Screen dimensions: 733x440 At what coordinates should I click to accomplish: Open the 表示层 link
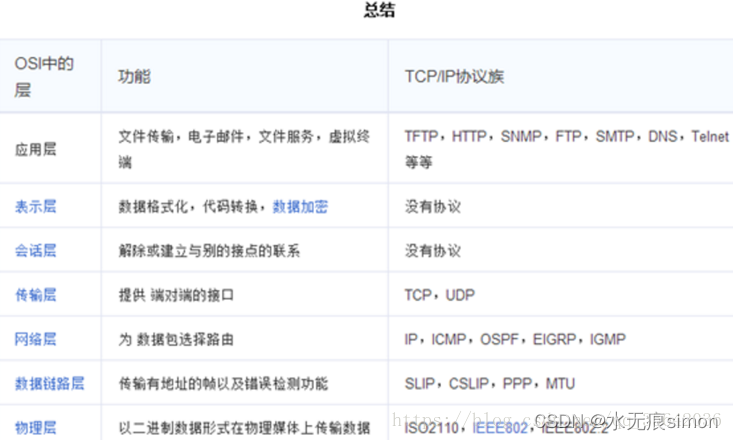[x=36, y=206]
